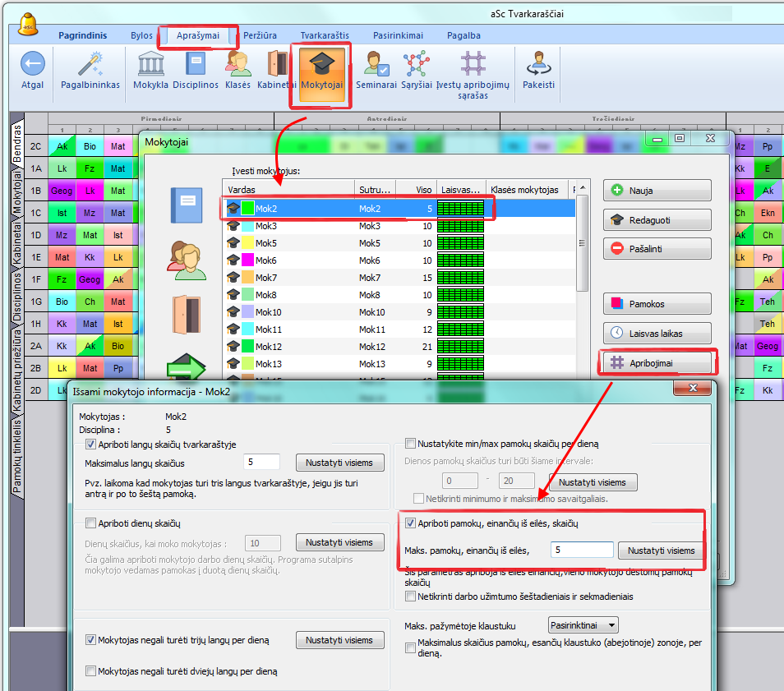
Task: Click the magenta color swatch for Mok6
Action: click(247, 260)
